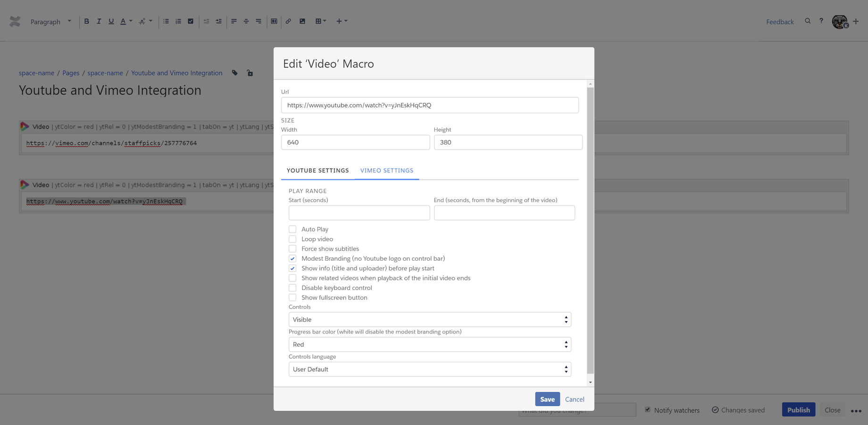Outdent the current paragraph

pyautogui.click(x=206, y=21)
